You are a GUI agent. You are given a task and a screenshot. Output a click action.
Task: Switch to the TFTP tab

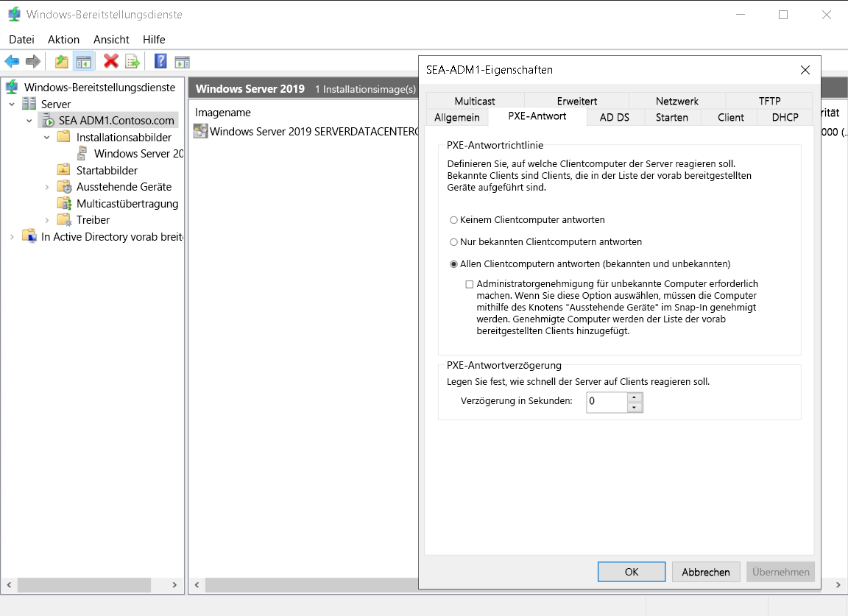click(769, 101)
